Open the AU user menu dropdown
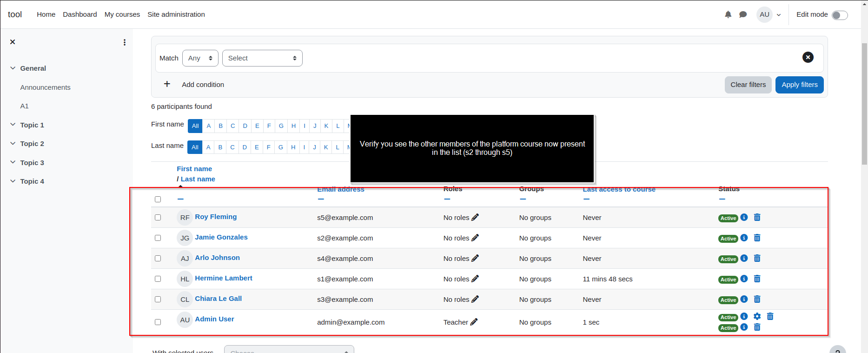This screenshot has width=868, height=353. pyautogui.click(x=769, y=14)
